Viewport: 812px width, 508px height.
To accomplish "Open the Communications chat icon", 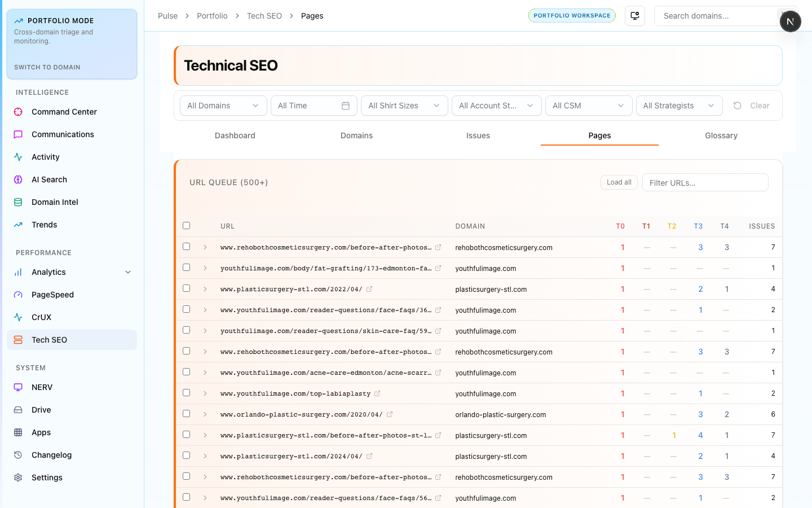I will 18,134.
